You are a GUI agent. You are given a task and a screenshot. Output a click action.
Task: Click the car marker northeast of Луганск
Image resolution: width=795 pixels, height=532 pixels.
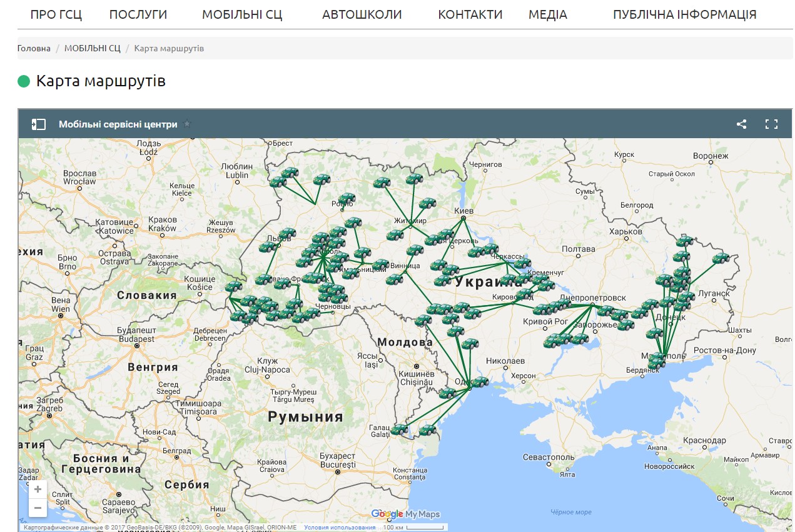721,258
